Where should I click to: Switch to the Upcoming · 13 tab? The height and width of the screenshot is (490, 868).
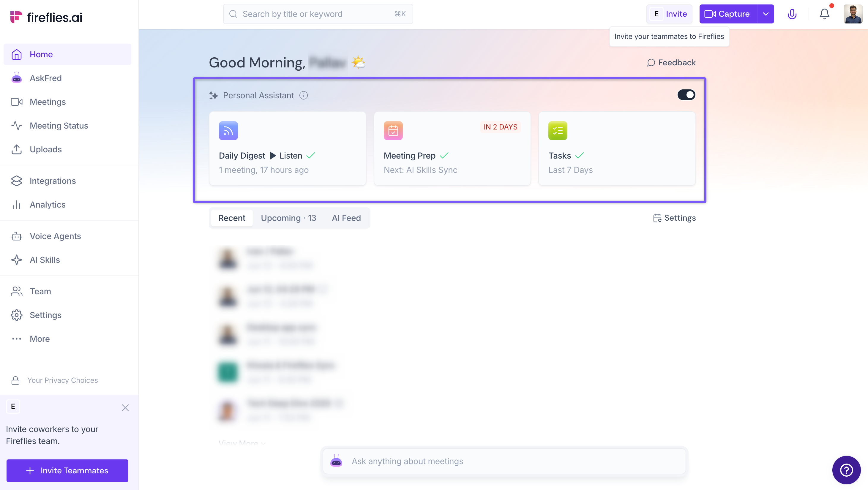(288, 218)
